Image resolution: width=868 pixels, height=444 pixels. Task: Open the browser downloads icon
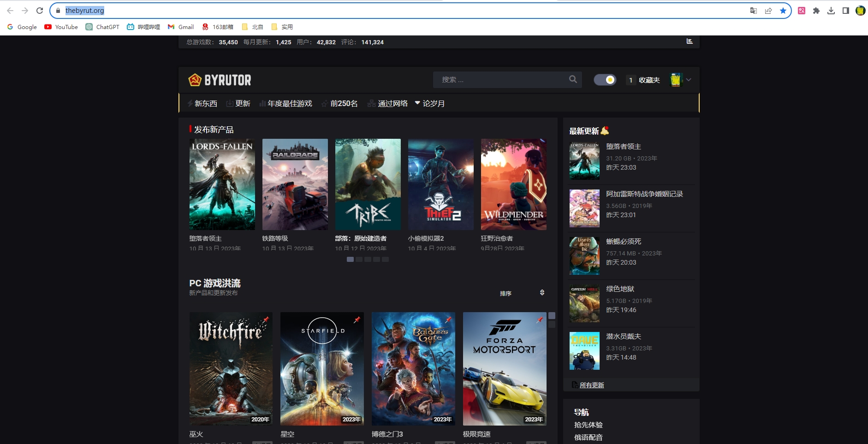831,11
